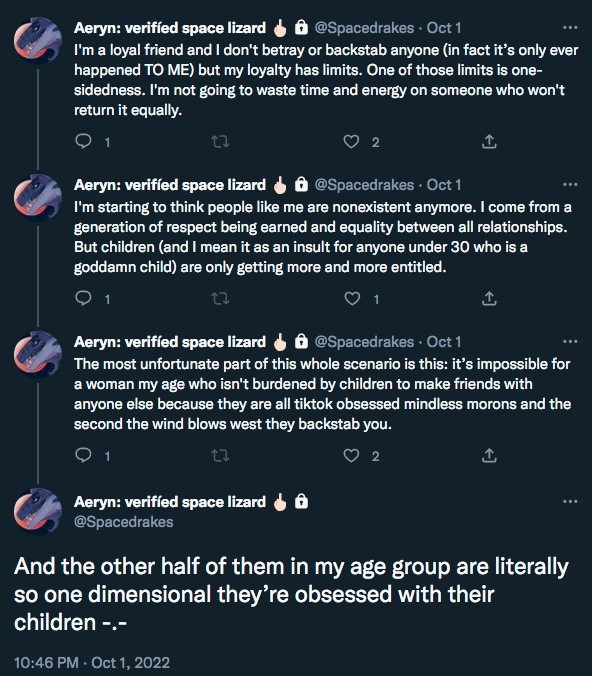
Task: Like the 'most unfortunate part' tweet
Action: point(351,455)
